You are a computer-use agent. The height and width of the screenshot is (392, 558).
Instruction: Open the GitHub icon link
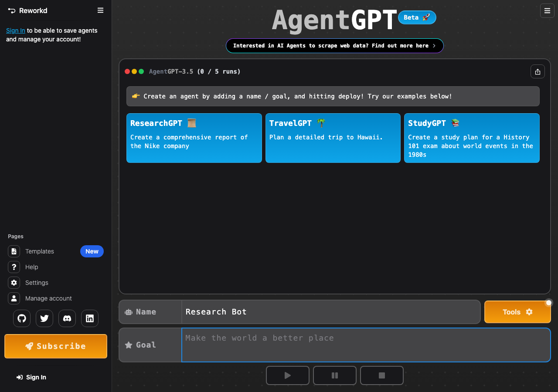(22, 318)
